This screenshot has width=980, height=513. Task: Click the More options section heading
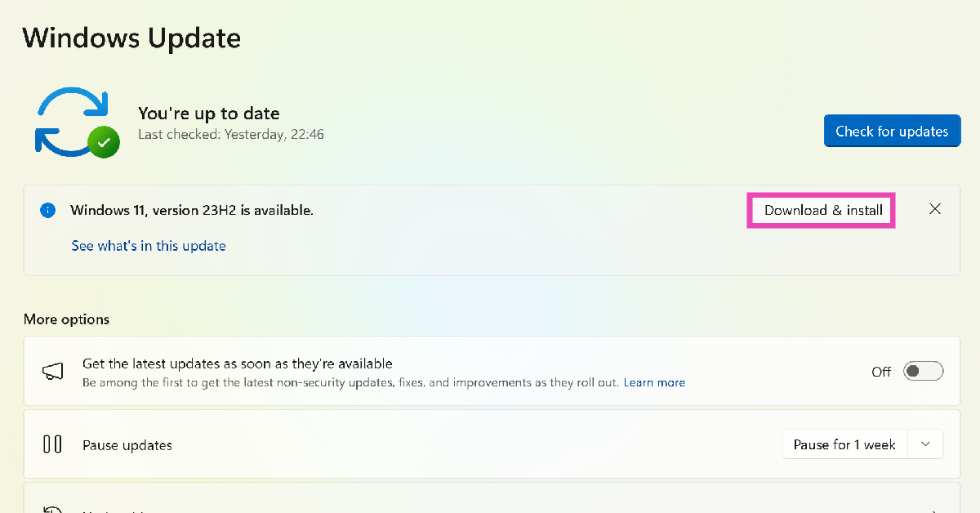coord(66,319)
